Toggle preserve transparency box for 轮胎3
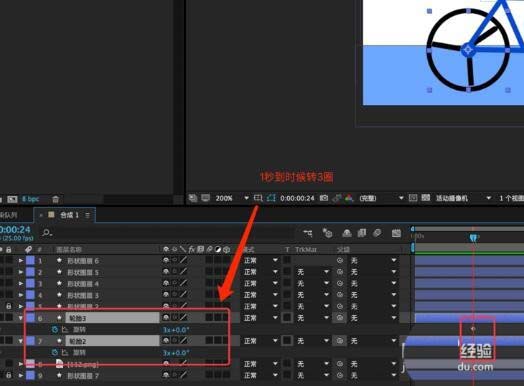Viewport: 524px width, 386px height. pyautogui.click(x=287, y=317)
